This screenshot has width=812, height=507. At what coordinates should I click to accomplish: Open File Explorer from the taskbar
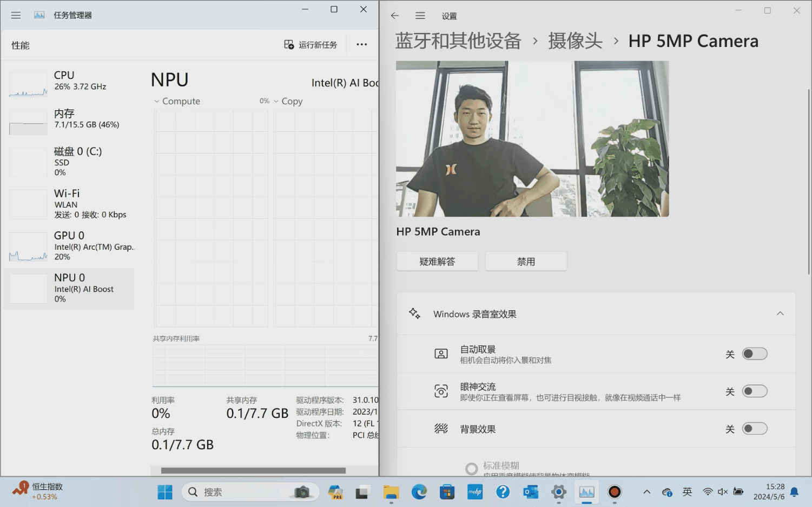click(x=391, y=492)
